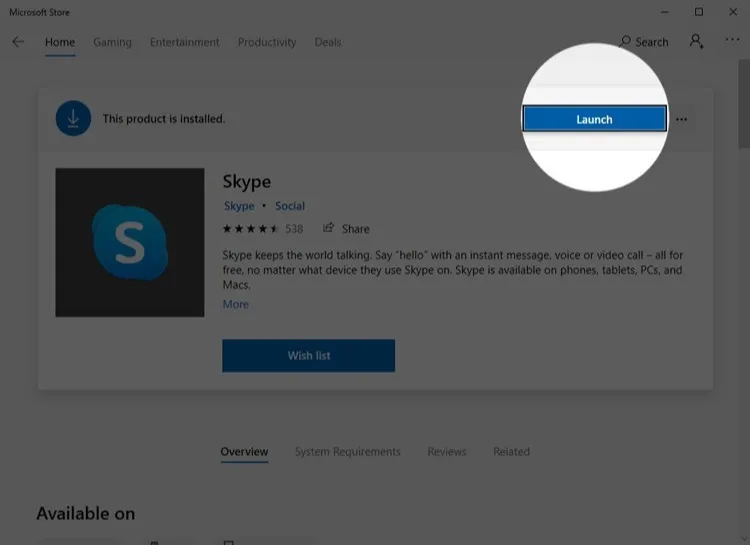Open the top-right header ellipsis menu
This screenshot has width=750, height=545.
pos(732,40)
